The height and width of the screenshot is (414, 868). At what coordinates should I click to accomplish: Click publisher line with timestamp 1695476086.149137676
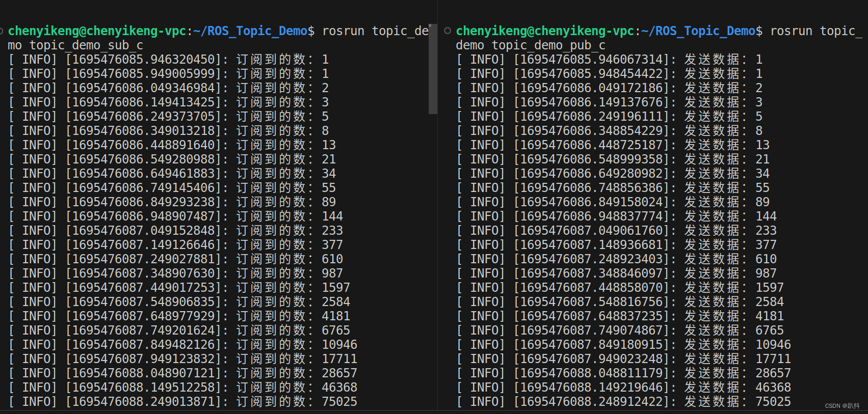[x=610, y=102]
